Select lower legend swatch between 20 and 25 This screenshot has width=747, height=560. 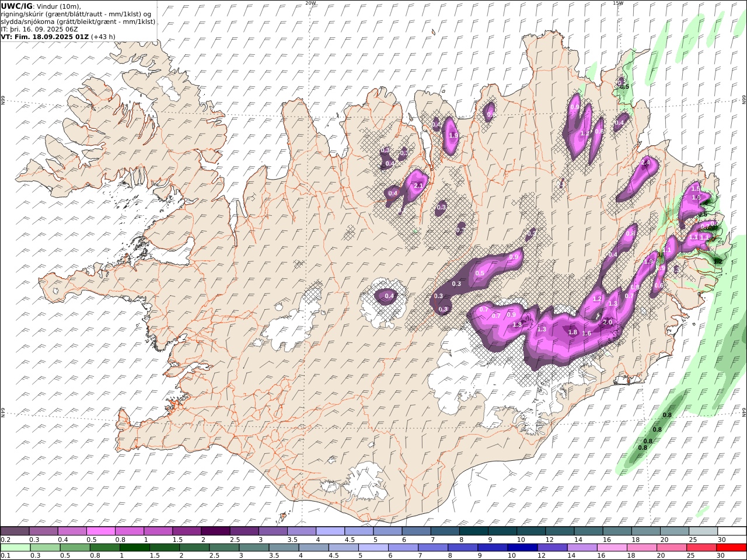671,548
